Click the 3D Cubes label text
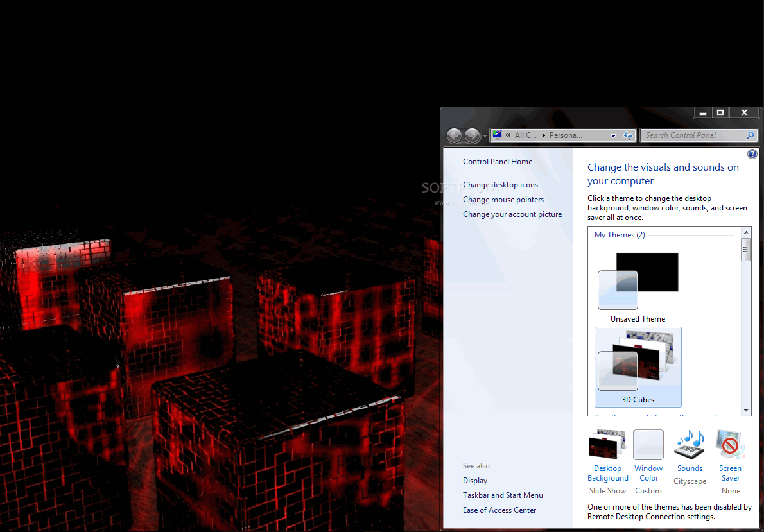 click(x=638, y=400)
